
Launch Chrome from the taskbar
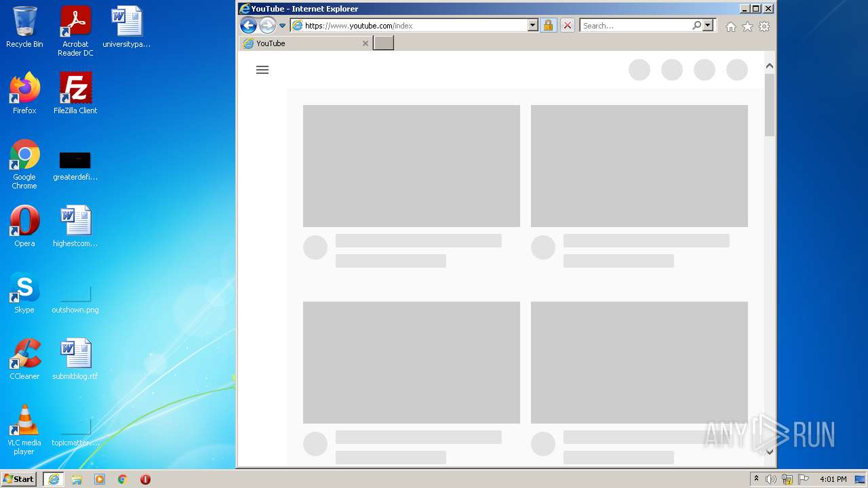click(123, 479)
